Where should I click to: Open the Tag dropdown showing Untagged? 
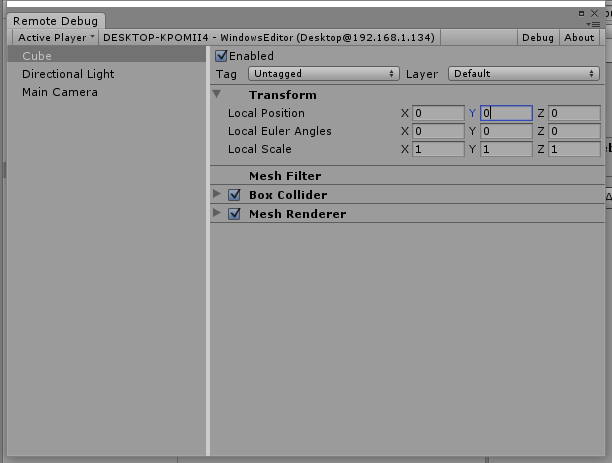click(324, 73)
